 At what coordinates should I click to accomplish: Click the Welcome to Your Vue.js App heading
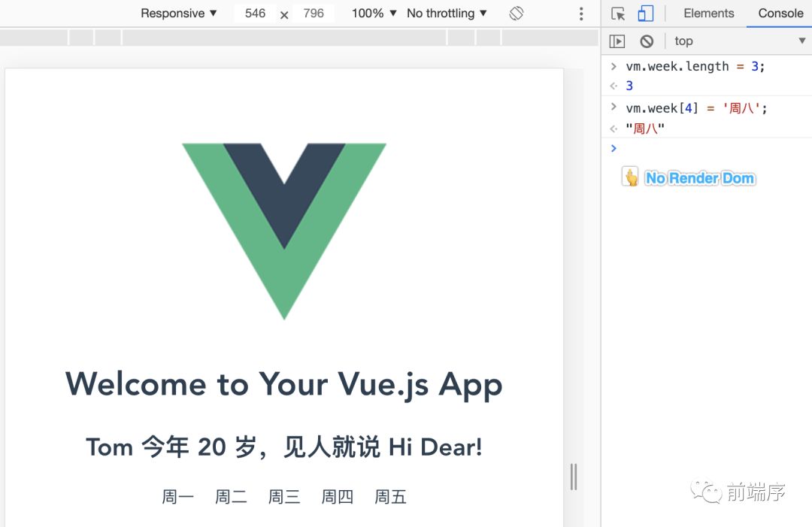[284, 384]
